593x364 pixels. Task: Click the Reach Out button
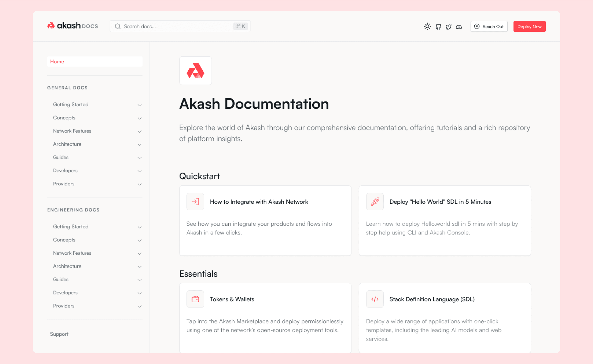(489, 26)
